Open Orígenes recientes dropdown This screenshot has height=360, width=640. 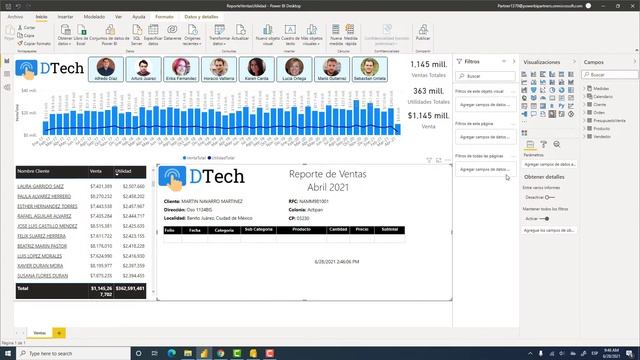pyautogui.click(x=192, y=34)
